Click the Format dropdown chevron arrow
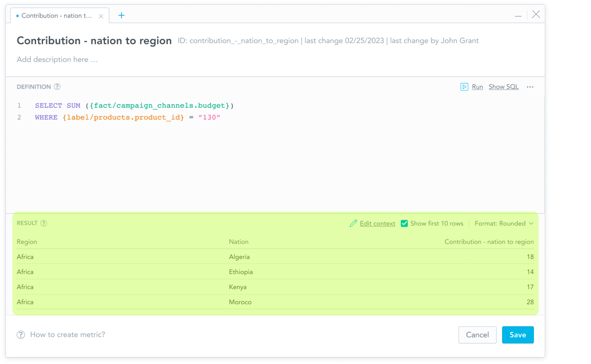This screenshot has height=364, width=591. (531, 223)
